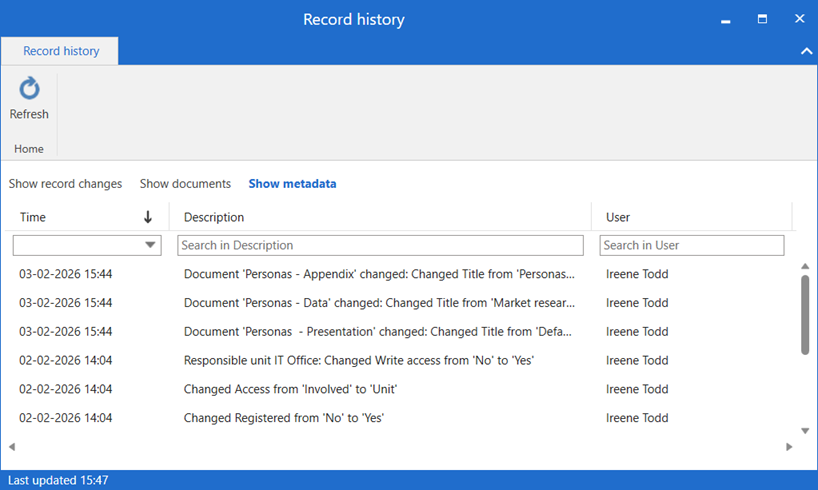Focus the Search in Description field

click(x=380, y=245)
